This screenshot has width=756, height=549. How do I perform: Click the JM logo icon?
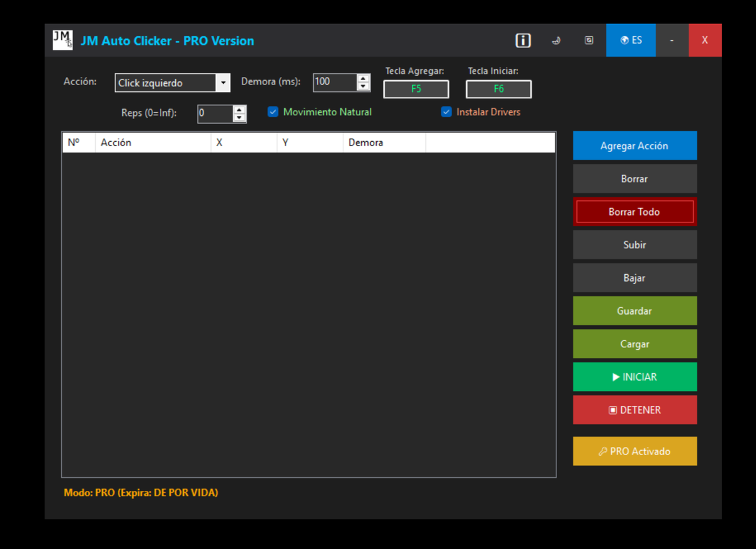tap(62, 40)
